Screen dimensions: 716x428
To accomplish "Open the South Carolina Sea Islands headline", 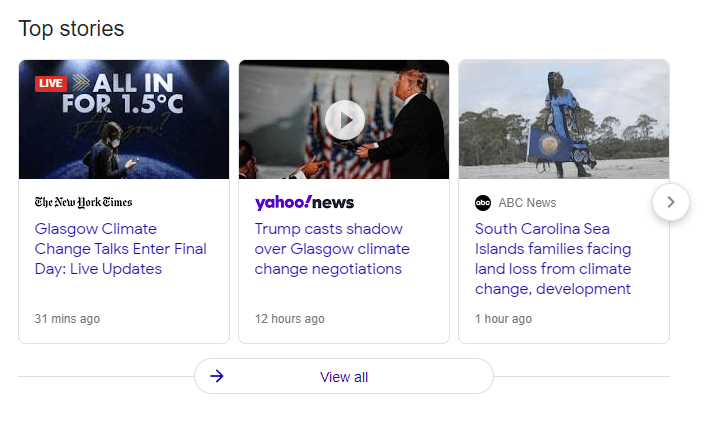I will coord(553,259).
